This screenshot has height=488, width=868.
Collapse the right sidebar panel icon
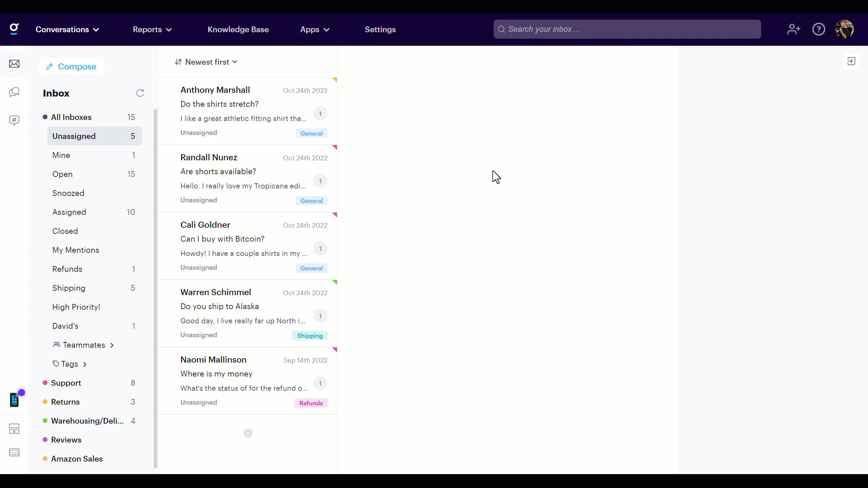pos(851,61)
